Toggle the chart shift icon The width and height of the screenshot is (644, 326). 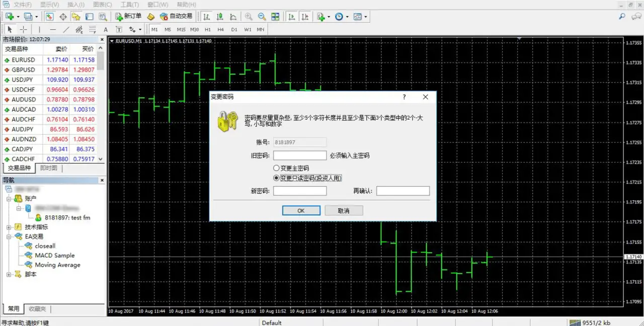coord(305,17)
